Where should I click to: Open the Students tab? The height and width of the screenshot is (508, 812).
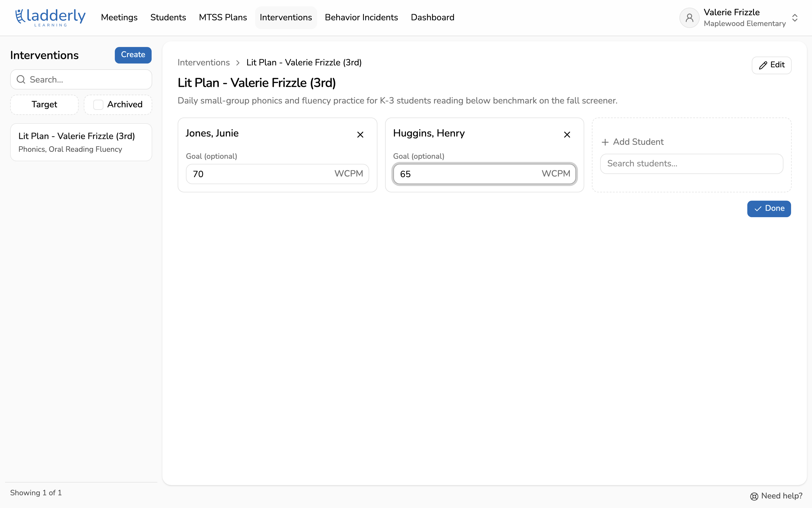(168, 18)
